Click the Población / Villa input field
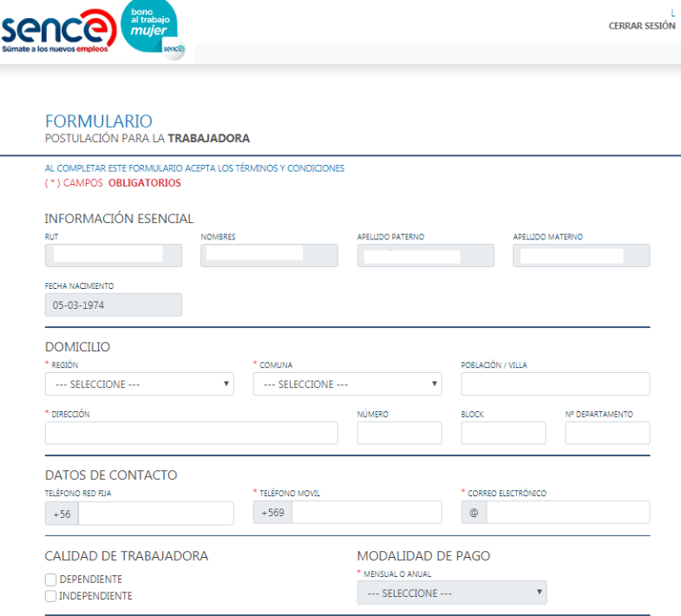 coord(555,384)
